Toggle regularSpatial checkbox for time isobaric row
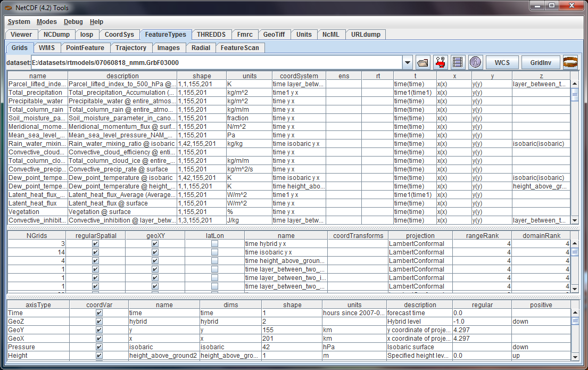The height and width of the screenshot is (370, 588). [x=95, y=252]
